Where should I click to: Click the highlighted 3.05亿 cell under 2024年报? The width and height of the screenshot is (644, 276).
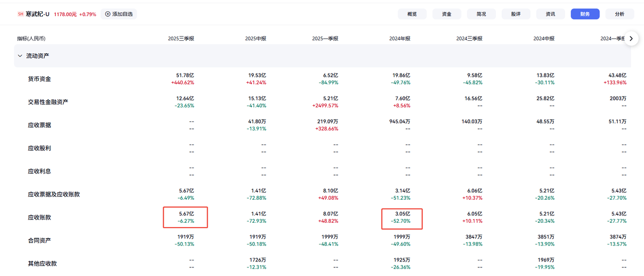402,217
